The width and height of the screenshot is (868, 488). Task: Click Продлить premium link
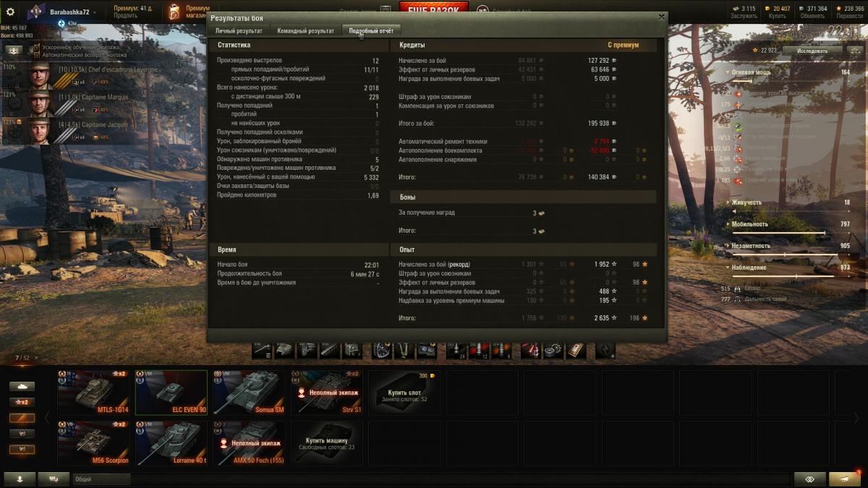pyautogui.click(x=125, y=15)
